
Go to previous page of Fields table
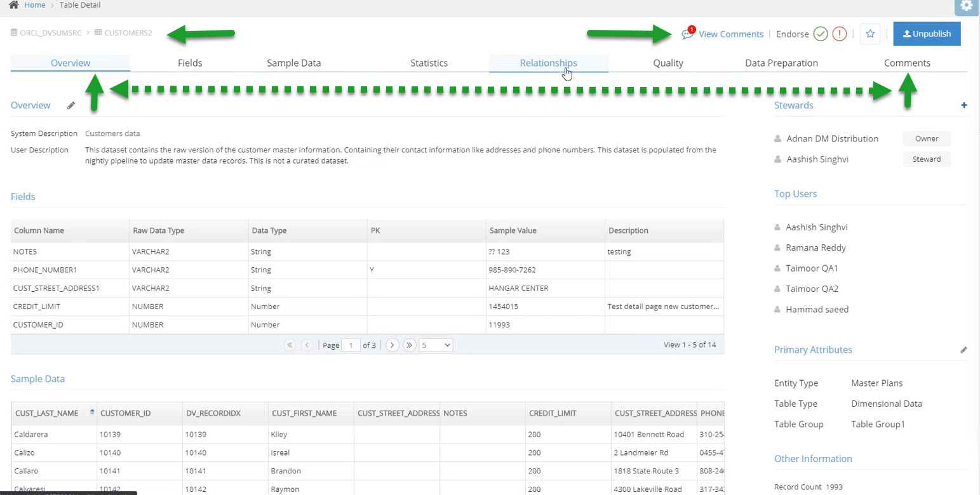[307, 345]
